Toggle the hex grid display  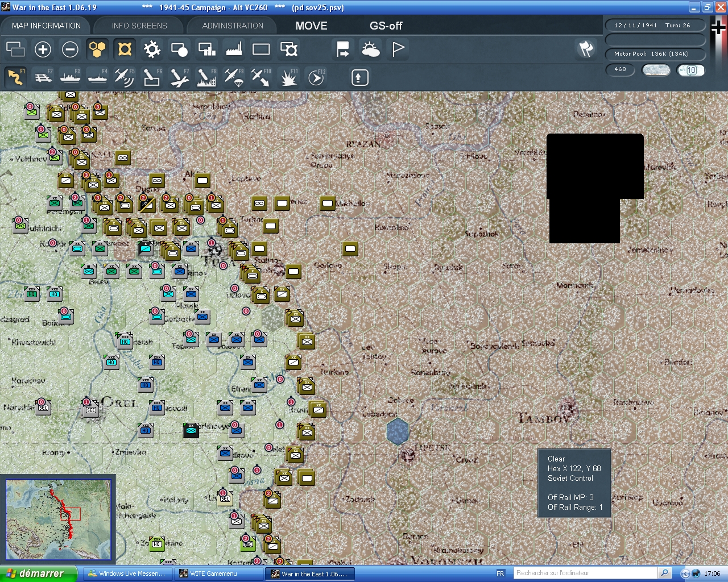97,49
